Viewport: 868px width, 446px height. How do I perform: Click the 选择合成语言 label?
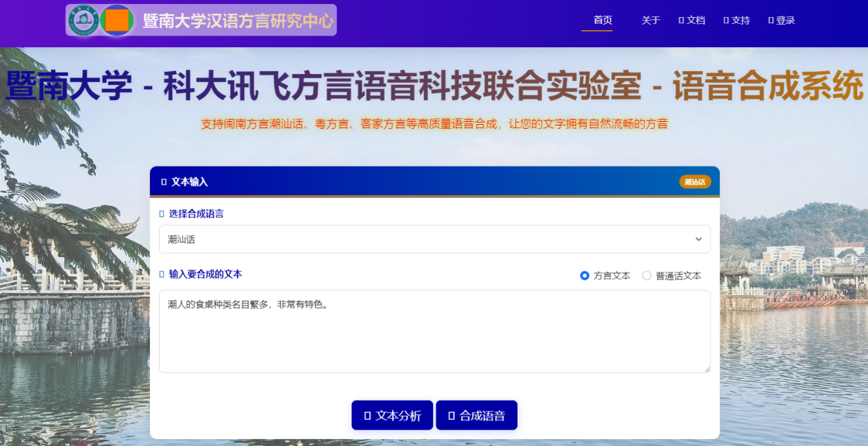[x=196, y=214]
